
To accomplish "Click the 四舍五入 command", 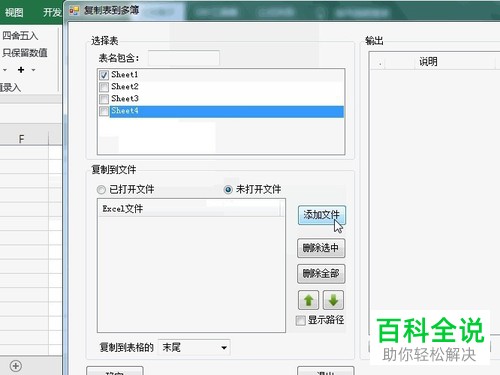I will tap(20, 35).
